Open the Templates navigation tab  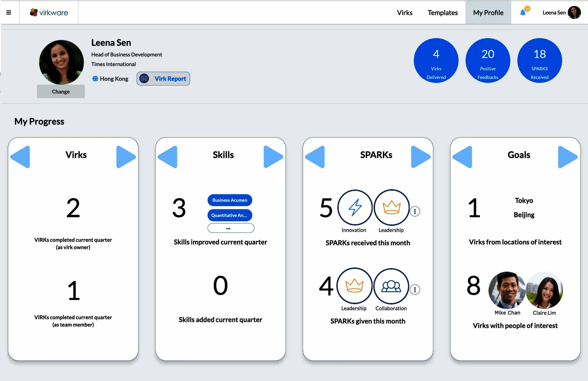click(442, 13)
